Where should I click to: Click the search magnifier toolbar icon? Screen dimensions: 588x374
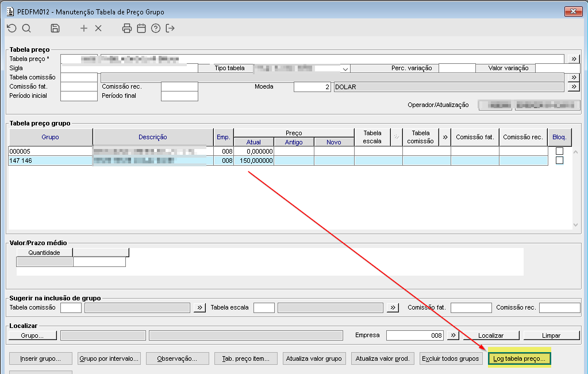click(x=26, y=28)
